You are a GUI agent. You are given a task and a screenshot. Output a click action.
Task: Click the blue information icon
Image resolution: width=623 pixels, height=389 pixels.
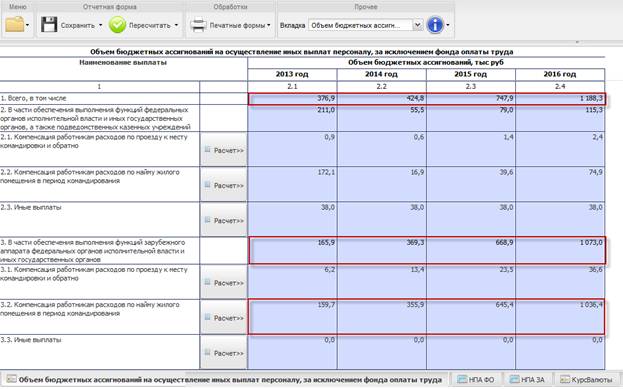click(x=435, y=25)
